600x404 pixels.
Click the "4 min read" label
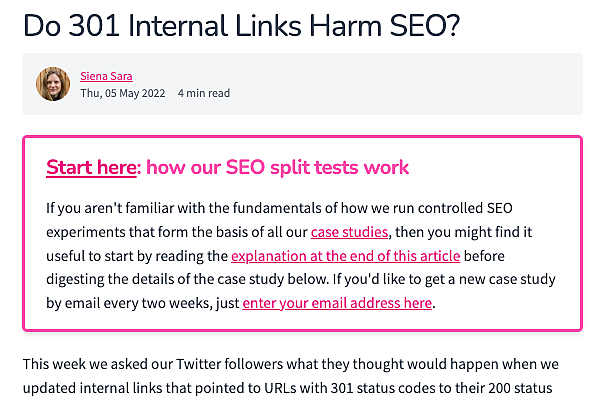[x=204, y=94]
